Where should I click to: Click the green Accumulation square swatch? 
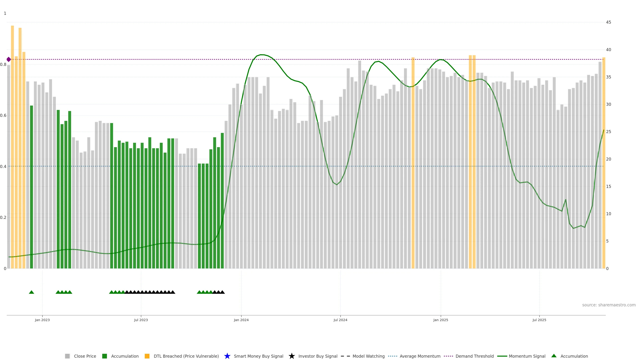click(104, 356)
